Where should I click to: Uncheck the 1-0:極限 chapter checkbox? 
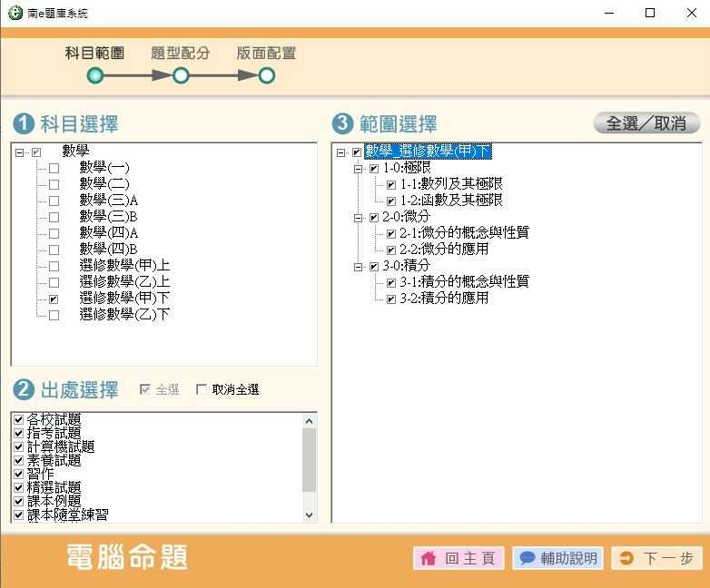click(373, 169)
